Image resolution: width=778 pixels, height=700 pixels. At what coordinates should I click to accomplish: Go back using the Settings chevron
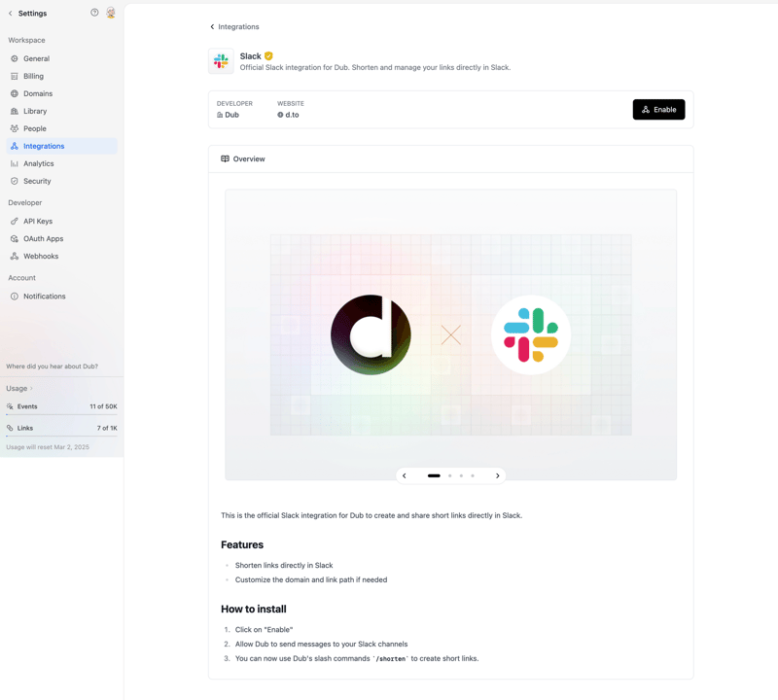click(9, 13)
